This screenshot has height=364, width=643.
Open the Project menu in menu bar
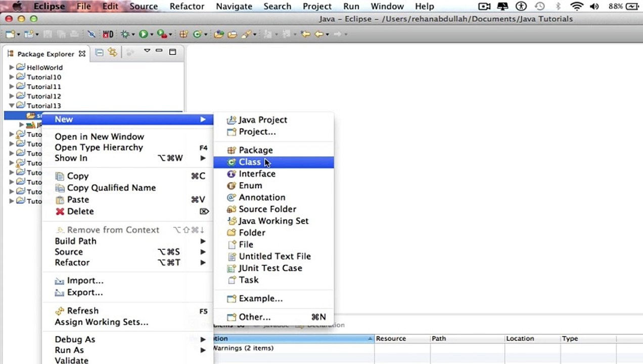[x=317, y=6]
